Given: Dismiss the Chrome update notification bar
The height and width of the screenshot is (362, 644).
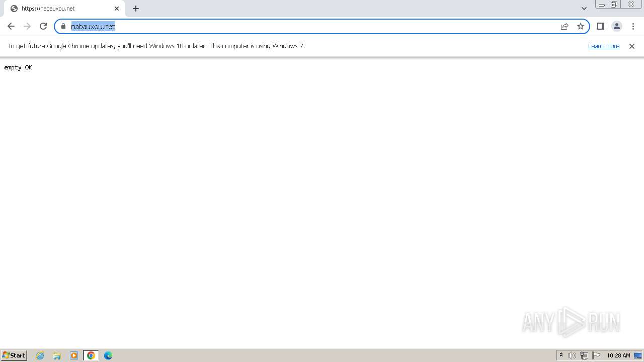Looking at the screenshot, I should (x=632, y=46).
